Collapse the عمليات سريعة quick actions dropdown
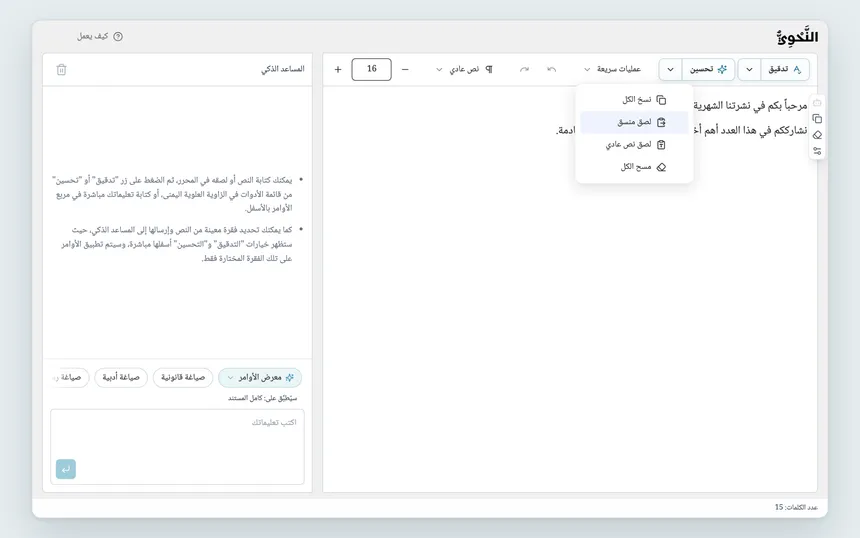860x538 pixels. pyautogui.click(x=612, y=69)
